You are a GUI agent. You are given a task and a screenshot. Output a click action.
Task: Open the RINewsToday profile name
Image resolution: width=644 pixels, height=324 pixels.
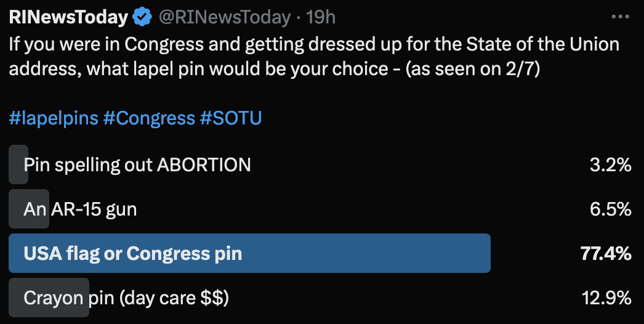click(68, 18)
